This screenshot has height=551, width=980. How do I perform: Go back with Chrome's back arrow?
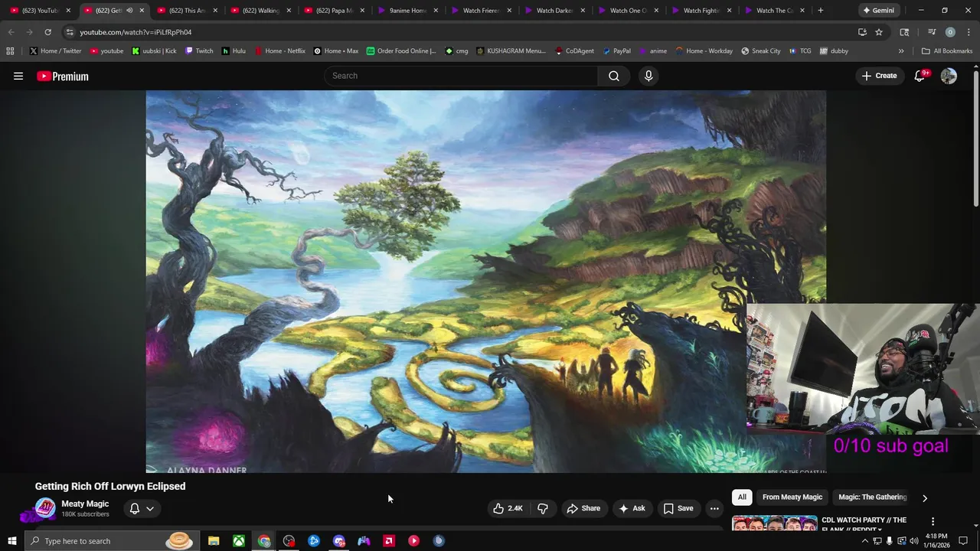pos(11,32)
